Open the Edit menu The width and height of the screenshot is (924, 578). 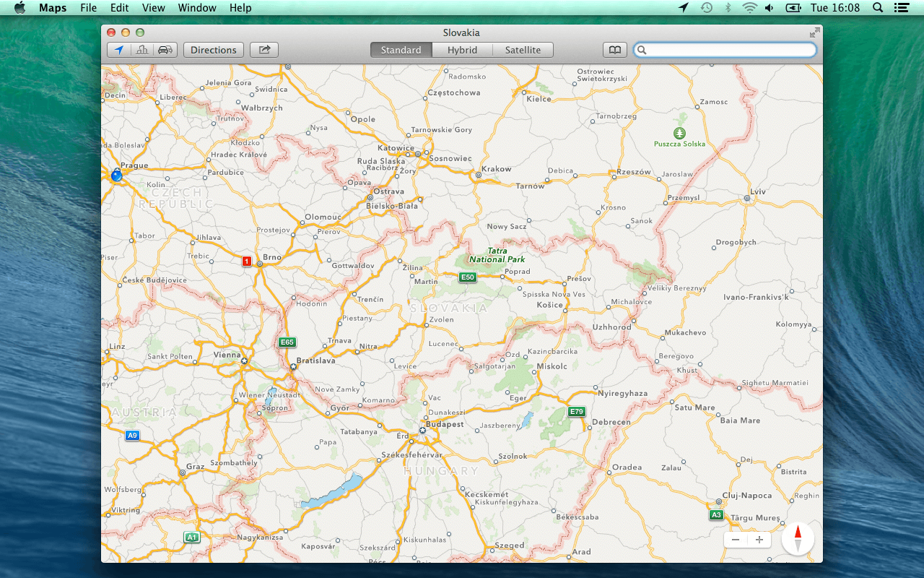(x=120, y=8)
